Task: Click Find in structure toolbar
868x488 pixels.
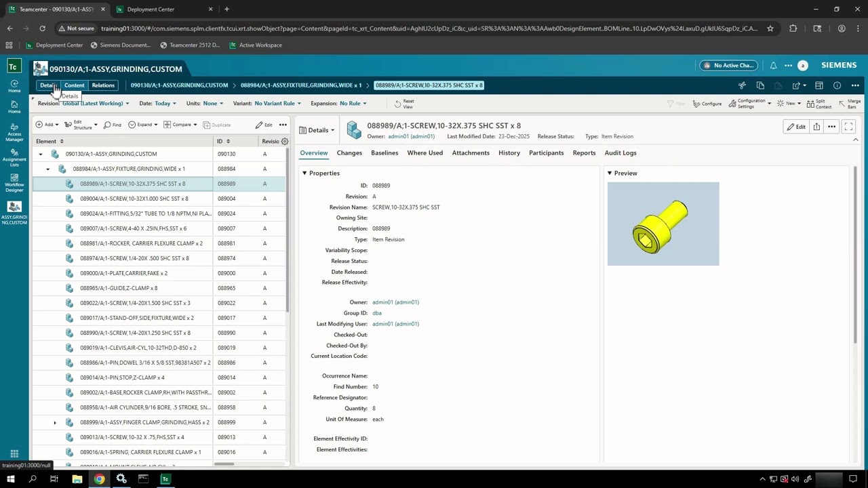Action: (x=113, y=125)
